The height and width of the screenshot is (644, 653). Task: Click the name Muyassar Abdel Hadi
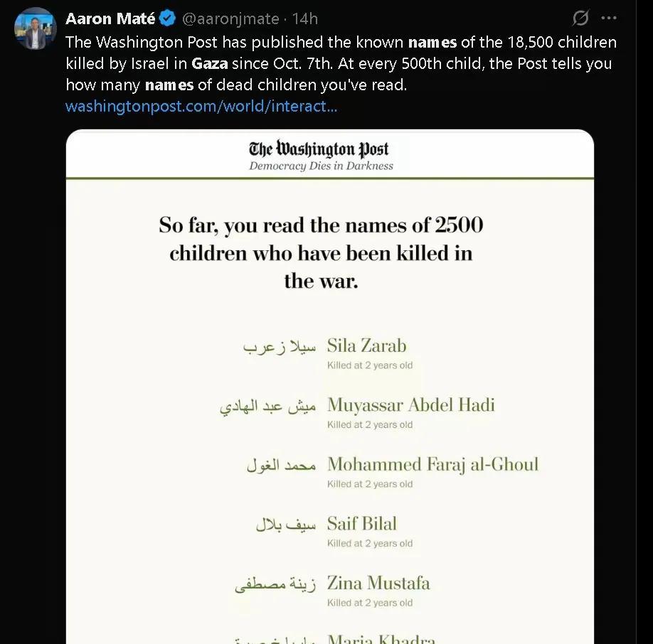410,405
